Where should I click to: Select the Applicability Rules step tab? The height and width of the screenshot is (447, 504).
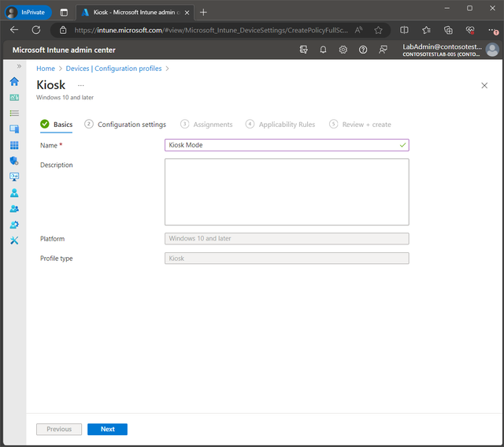[280, 125]
